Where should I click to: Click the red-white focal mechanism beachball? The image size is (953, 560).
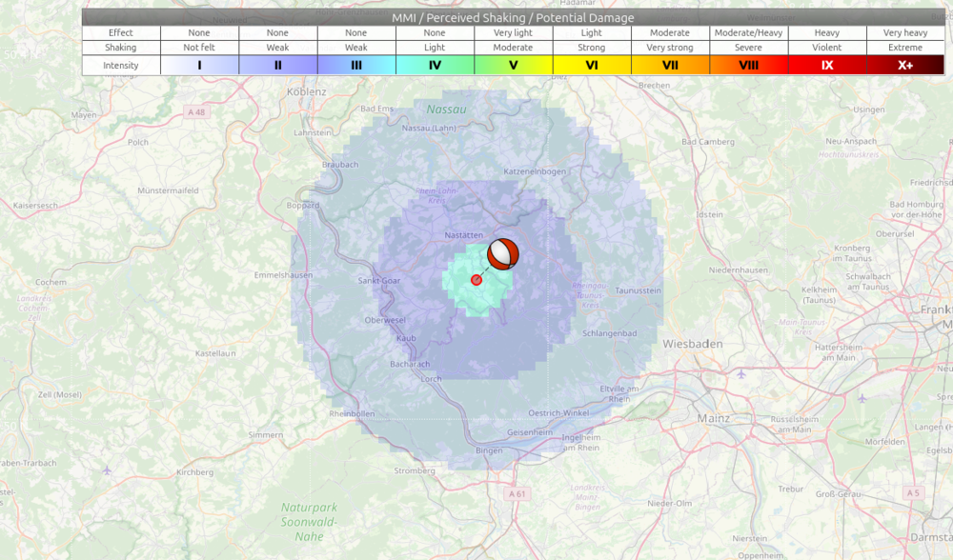coord(502,254)
